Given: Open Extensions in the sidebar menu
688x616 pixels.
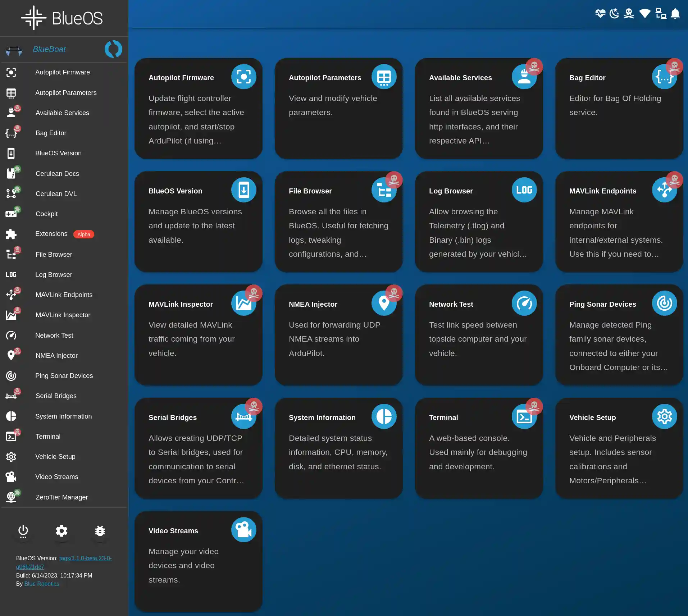Looking at the screenshot, I should click(51, 234).
